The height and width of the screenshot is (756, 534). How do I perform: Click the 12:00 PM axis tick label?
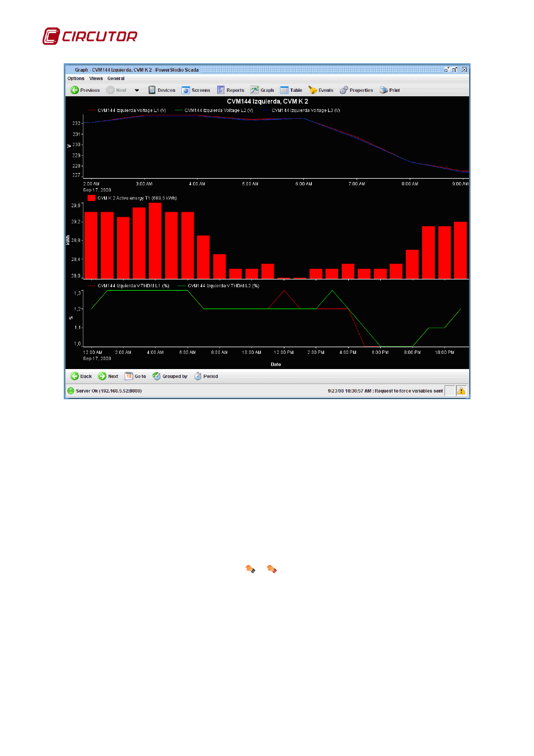pos(284,352)
